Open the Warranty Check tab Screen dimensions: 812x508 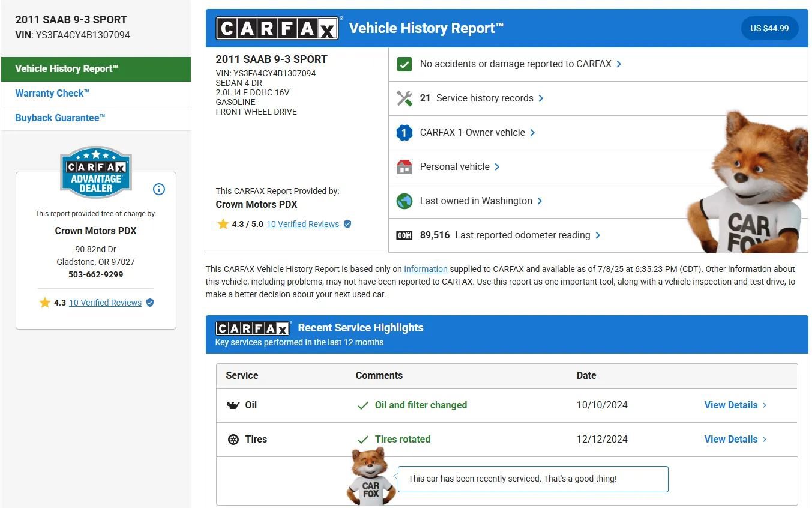pyautogui.click(x=52, y=94)
